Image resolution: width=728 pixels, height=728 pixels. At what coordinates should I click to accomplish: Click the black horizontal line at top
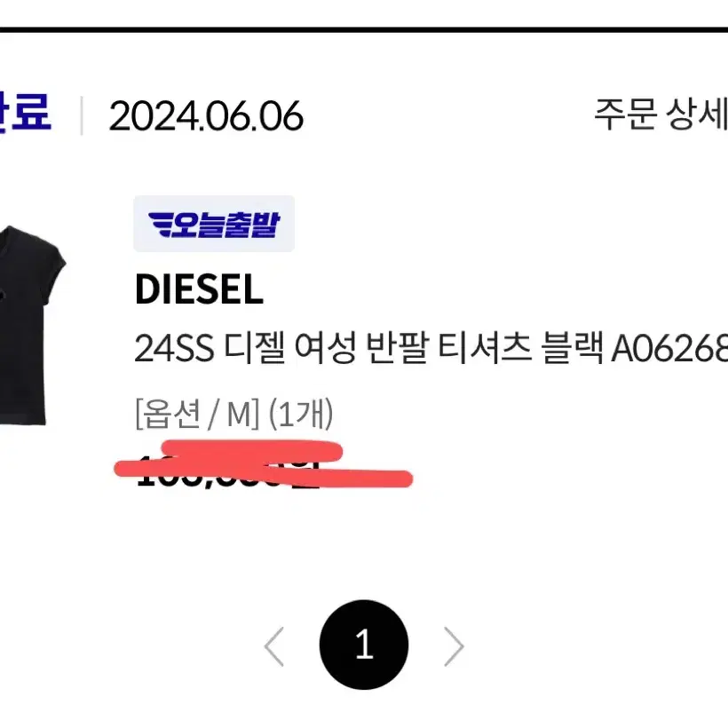[364, 29]
